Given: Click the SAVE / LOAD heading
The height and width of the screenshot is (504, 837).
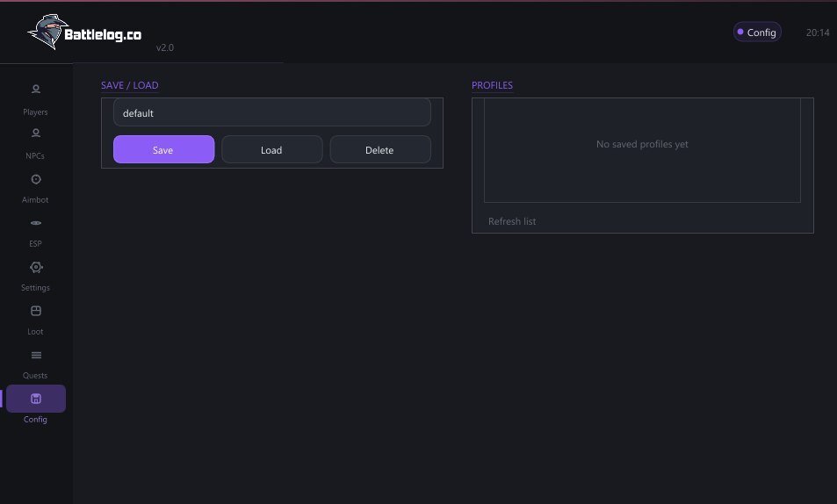Looking at the screenshot, I should 130,85.
